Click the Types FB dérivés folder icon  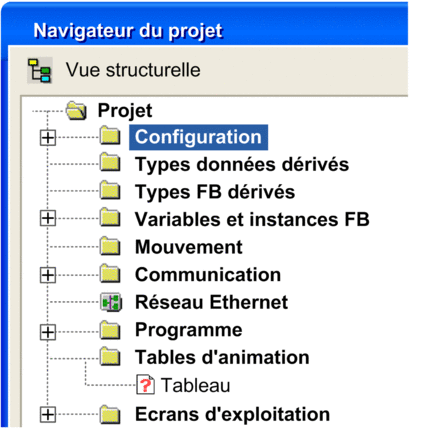pyautogui.click(x=110, y=191)
